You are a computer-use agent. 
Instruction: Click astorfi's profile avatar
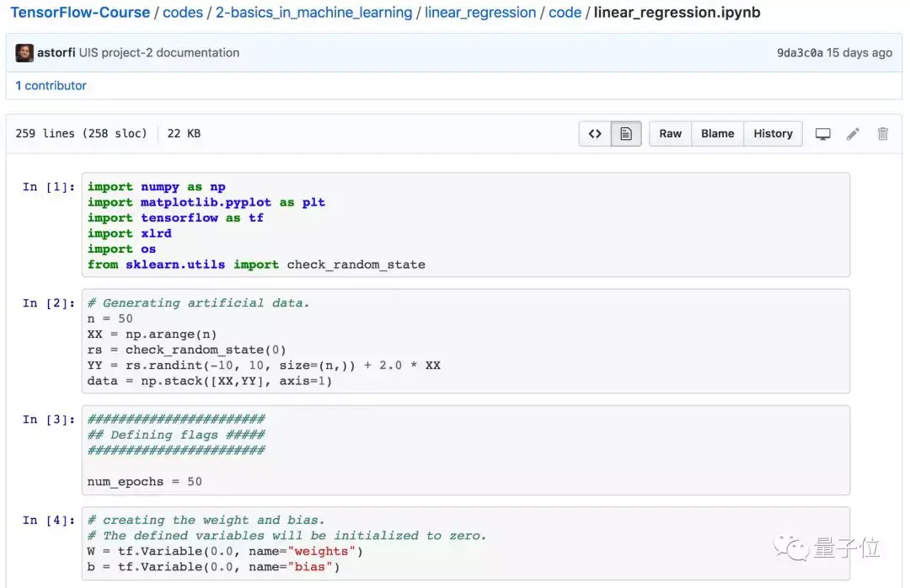(24, 52)
